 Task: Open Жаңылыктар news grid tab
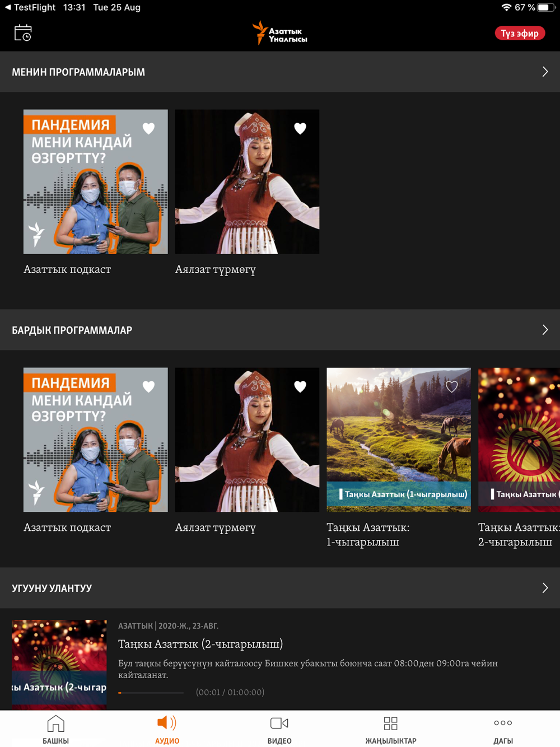[391, 729]
